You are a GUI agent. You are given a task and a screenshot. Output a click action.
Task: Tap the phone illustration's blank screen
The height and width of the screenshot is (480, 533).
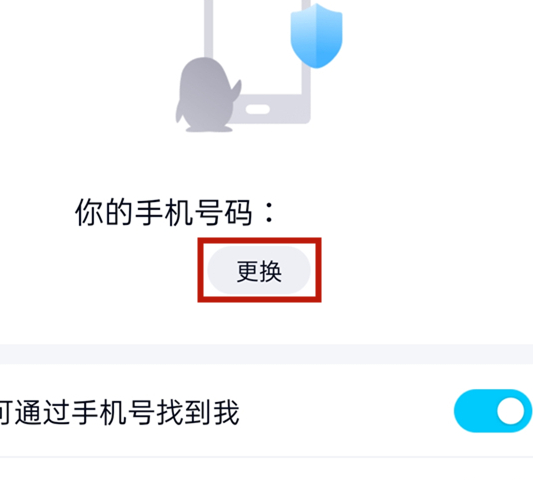tap(257, 46)
